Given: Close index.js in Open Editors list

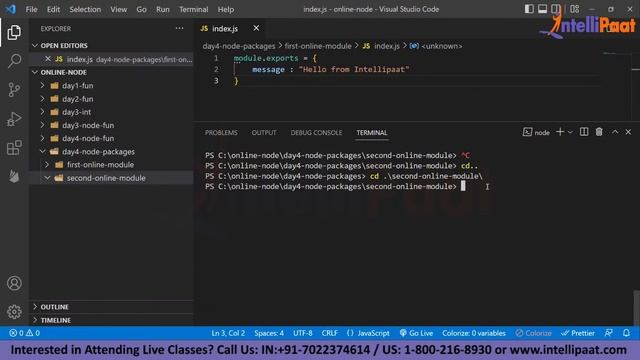Looking at the screenshot, I should (48, 59).
